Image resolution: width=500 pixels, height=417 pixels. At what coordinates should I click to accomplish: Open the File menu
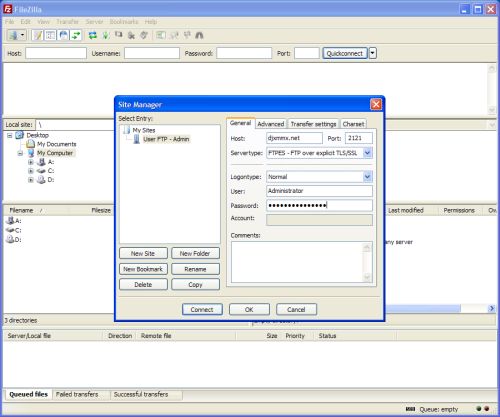9,22
